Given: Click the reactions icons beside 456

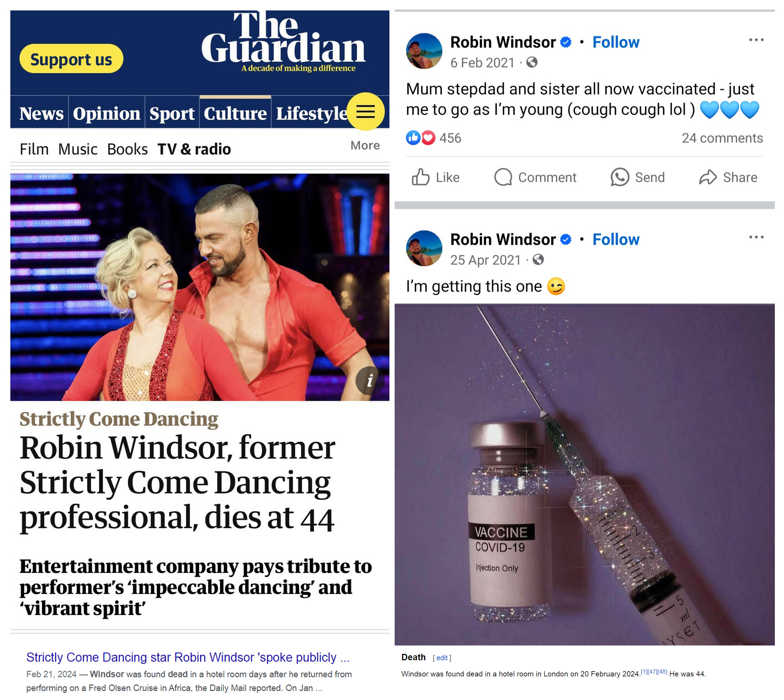Looking at the screenshot, I should coord(420,138).
